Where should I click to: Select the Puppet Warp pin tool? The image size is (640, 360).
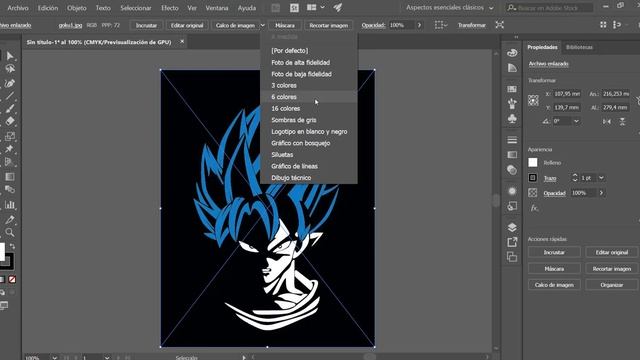(x=10, y=149)
